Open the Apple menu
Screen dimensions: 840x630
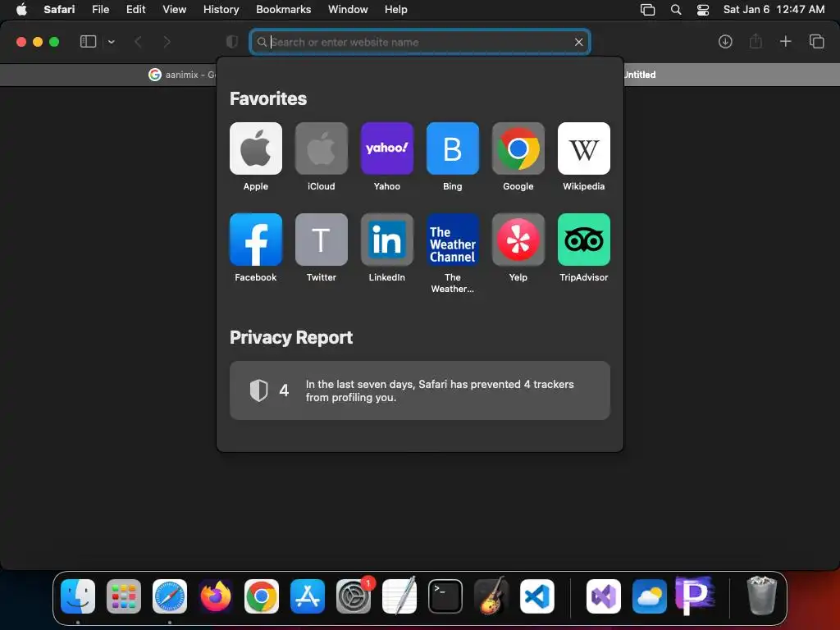(21, 10)
